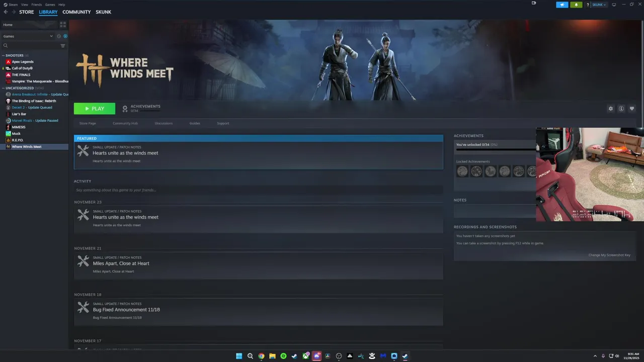Click the blue announcements megaphone button
Image resolution: width=644 pixels, height=362 pixels.
(562, 5)
